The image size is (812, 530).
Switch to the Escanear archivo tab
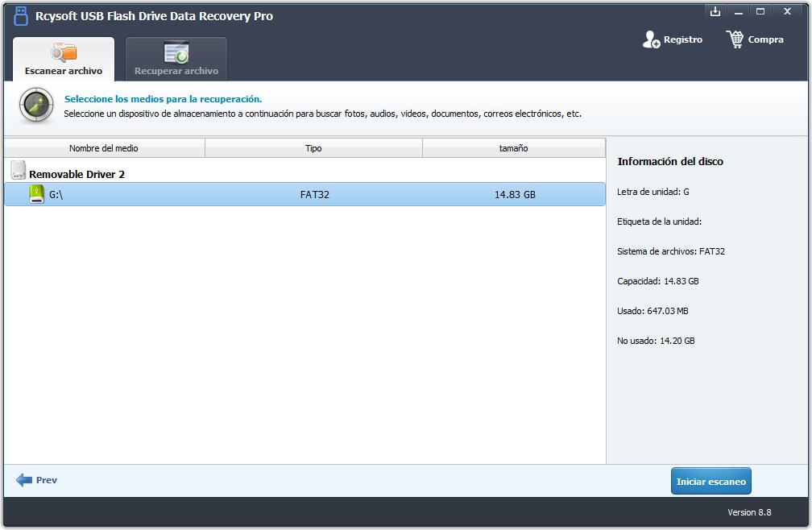point(63,60)
